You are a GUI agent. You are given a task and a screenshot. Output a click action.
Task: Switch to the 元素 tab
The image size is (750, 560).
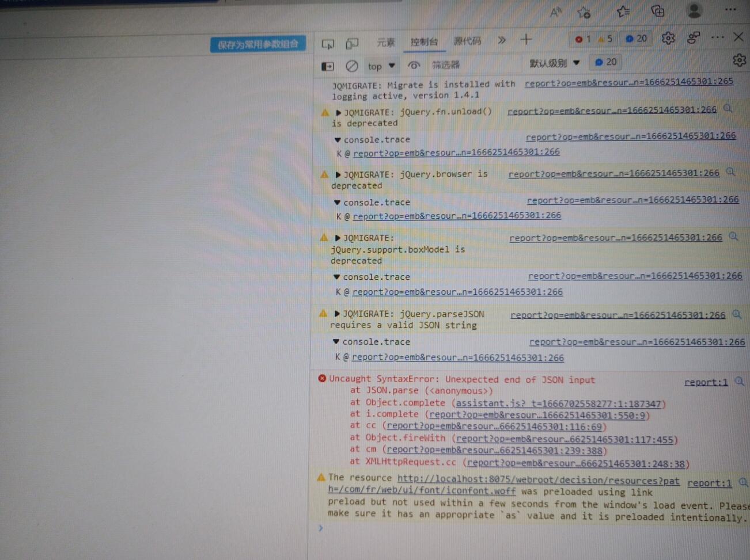tap(386, 42)
